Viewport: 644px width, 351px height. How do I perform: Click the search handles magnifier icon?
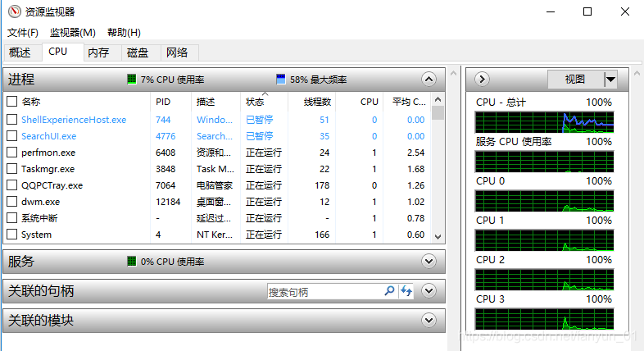click(389, 291)
